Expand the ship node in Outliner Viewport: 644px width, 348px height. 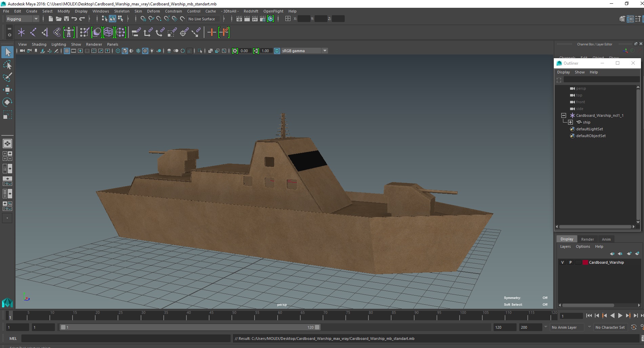pos(570,122)
